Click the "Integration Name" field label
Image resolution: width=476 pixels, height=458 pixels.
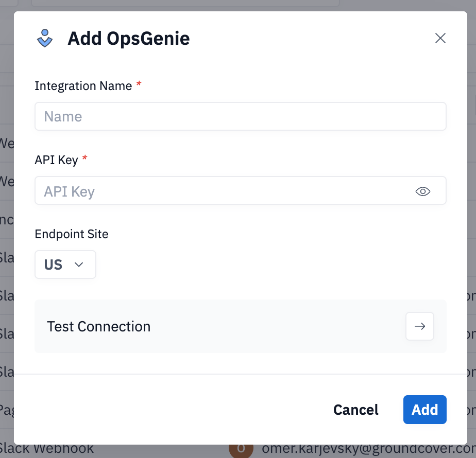(x=83, y=86)
